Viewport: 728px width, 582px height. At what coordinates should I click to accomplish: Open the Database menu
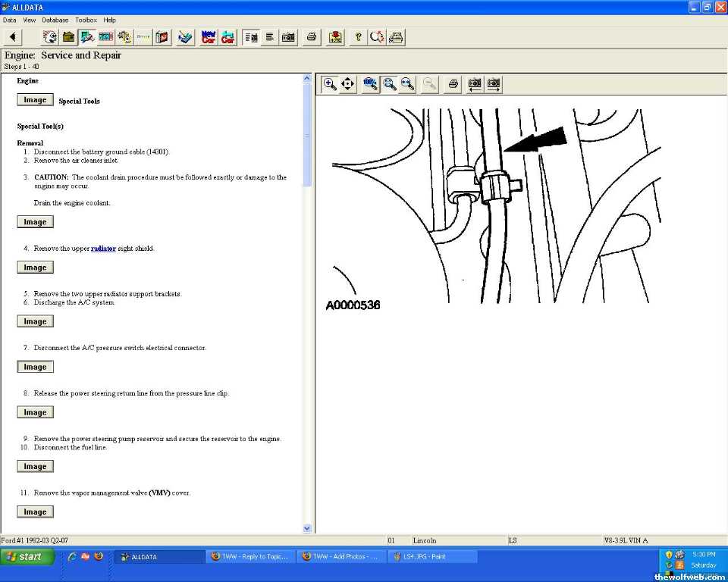tap(55, 20)
